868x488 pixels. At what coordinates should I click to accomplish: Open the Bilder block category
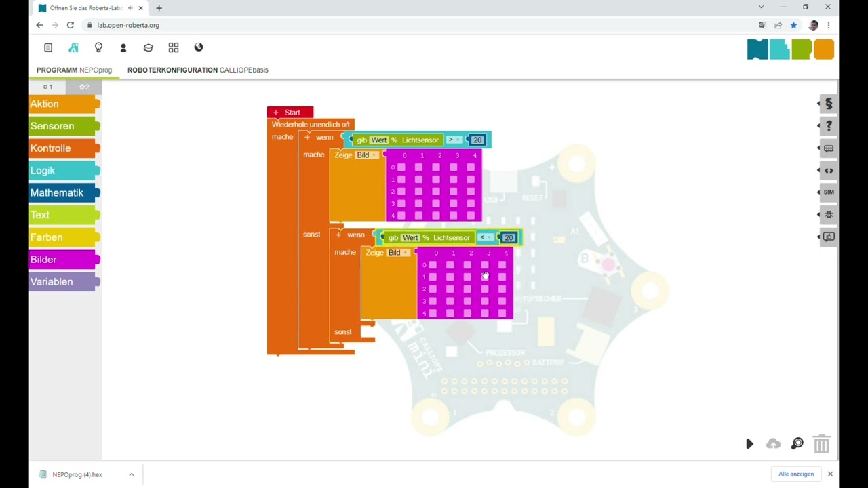64,260
